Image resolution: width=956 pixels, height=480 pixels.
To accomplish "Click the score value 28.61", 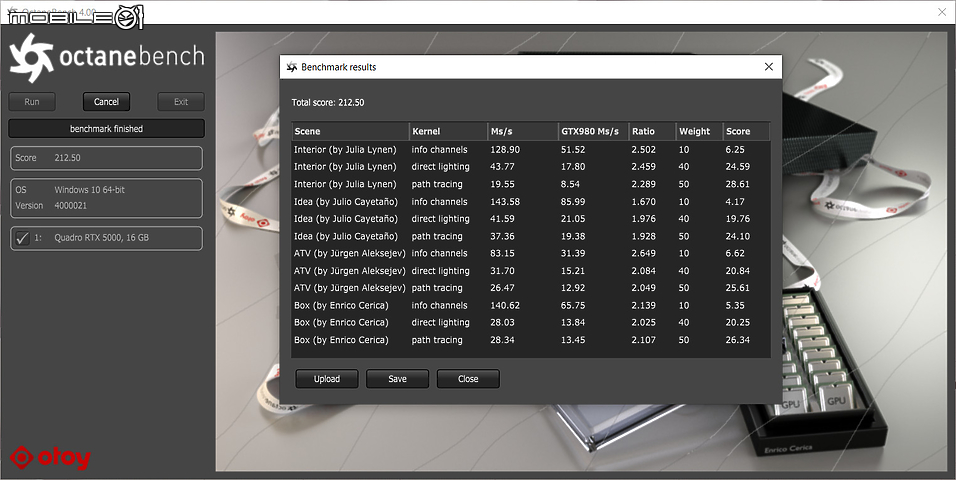I will pyautogui.click(x=738, y=184).
